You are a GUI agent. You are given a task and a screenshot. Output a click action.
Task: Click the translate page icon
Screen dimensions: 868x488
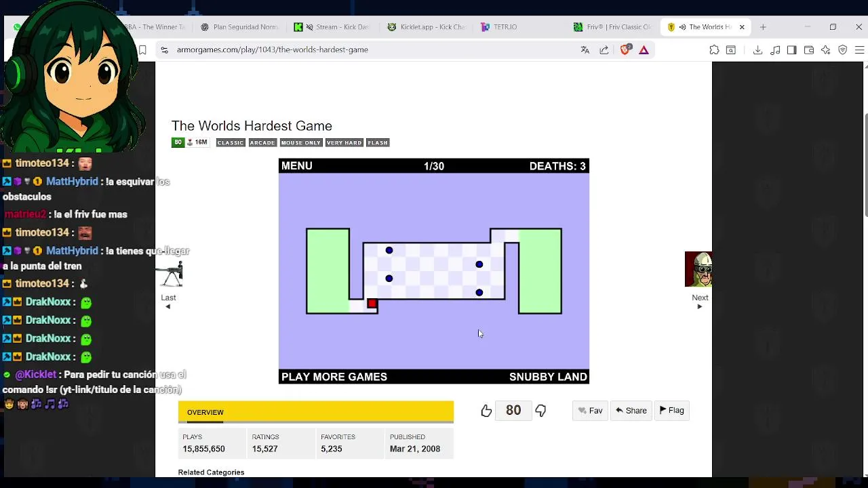[x=585, y=49]
